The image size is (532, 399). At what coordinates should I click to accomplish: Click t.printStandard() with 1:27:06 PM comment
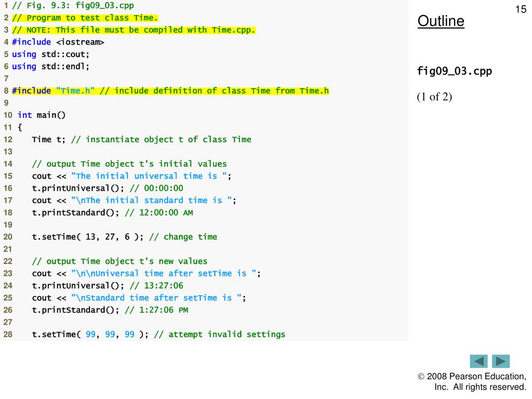110,310
